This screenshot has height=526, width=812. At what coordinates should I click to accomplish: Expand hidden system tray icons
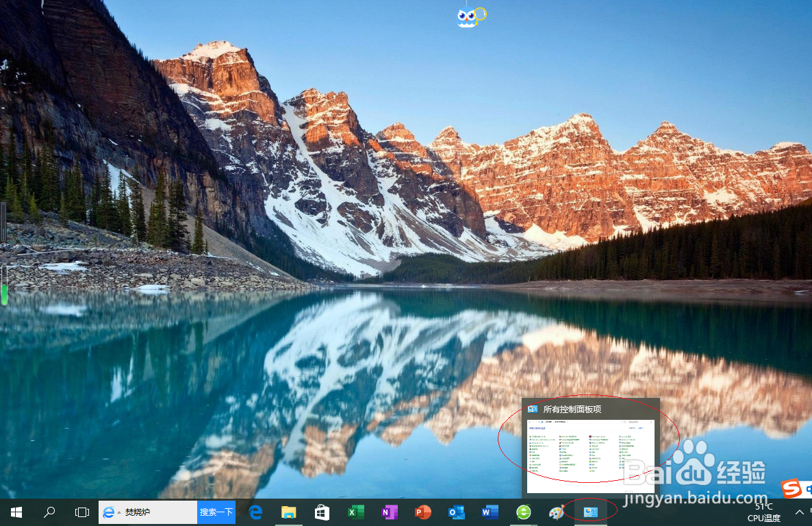(800, 512)
